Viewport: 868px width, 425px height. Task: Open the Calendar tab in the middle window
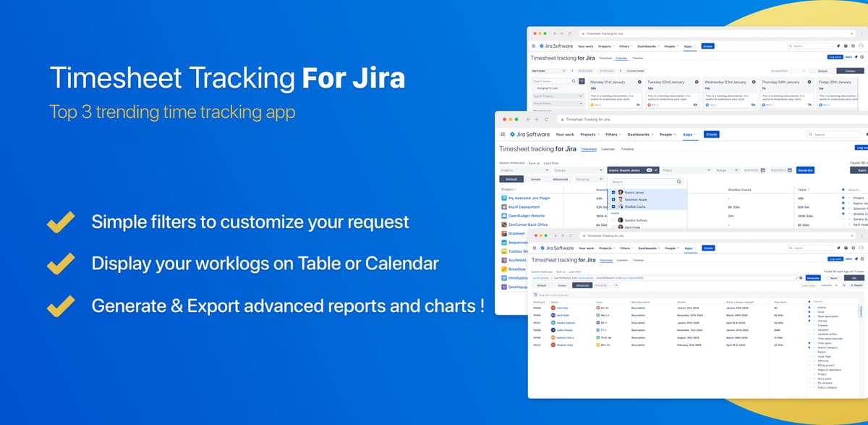pyautogui.click(x=607, y=149)
